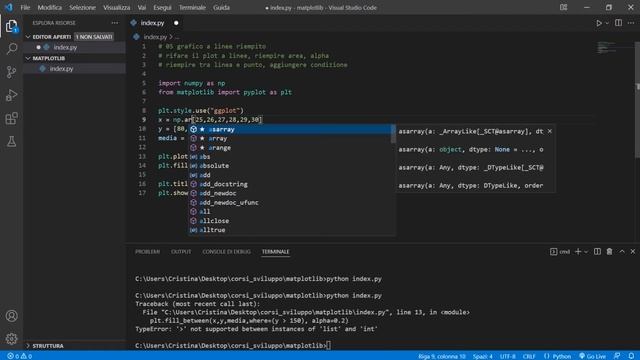The width and height of the screenshot is (640, 360).
Task: Switch to the PROBLEMI panel tab
Action: tap(147, 252)
